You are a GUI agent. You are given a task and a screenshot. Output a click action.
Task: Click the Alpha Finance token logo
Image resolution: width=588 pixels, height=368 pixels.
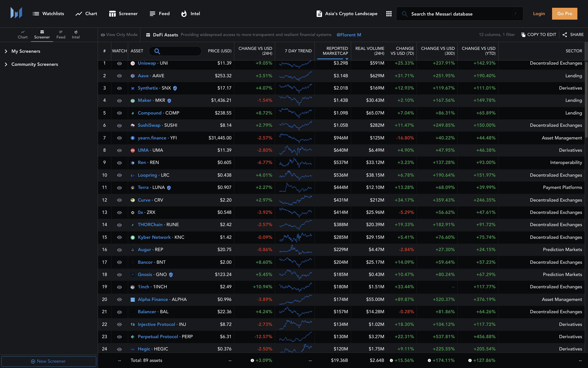tap(133, 300)
